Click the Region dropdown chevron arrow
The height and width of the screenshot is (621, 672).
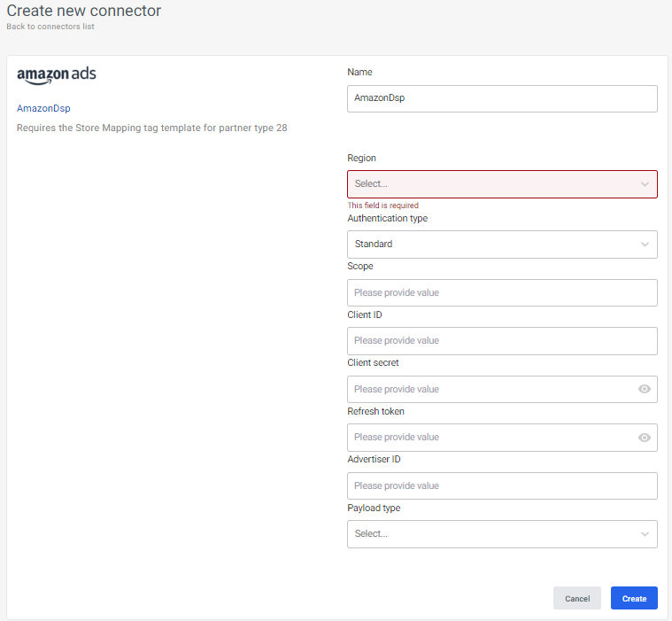645,184
